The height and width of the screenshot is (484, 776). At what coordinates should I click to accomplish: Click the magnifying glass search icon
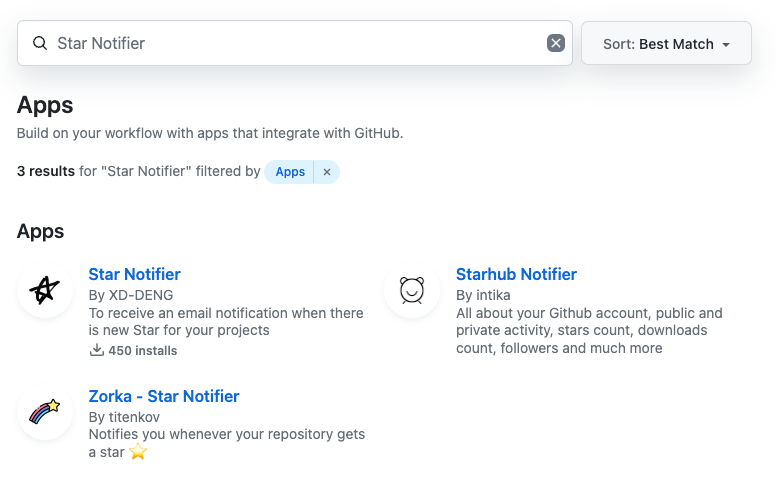(x=40, y=44)
